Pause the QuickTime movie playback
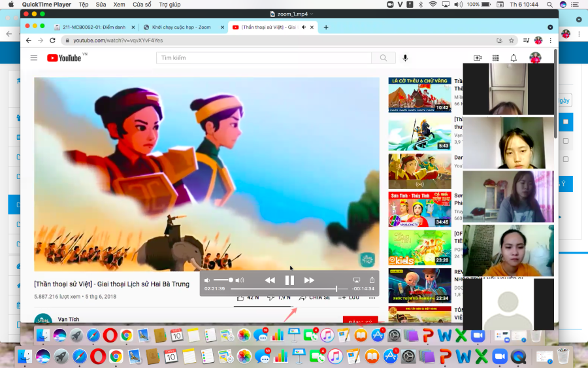Viewport: 588px width, 368px height. (289, 280)
